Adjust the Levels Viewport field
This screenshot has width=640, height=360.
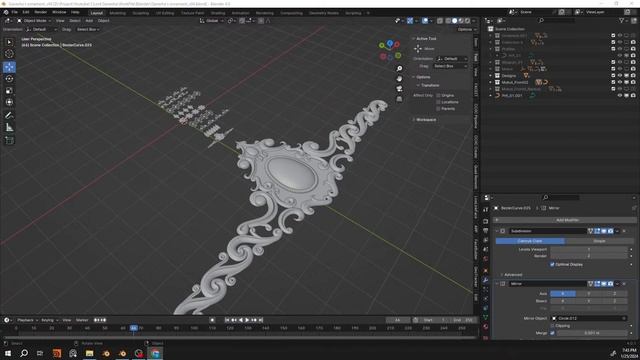pos(589,249)
